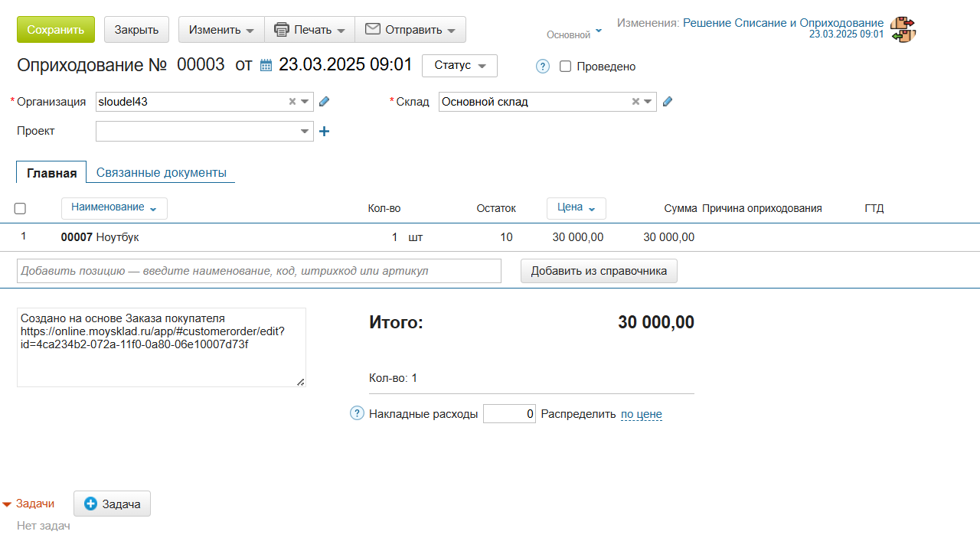Click the green Сохранить button
980x551 pixels.
56,30
